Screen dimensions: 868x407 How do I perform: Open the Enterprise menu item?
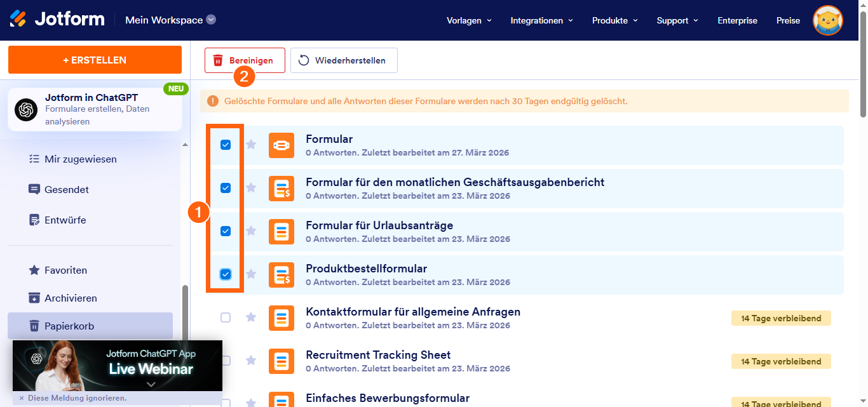coord(737,20)
